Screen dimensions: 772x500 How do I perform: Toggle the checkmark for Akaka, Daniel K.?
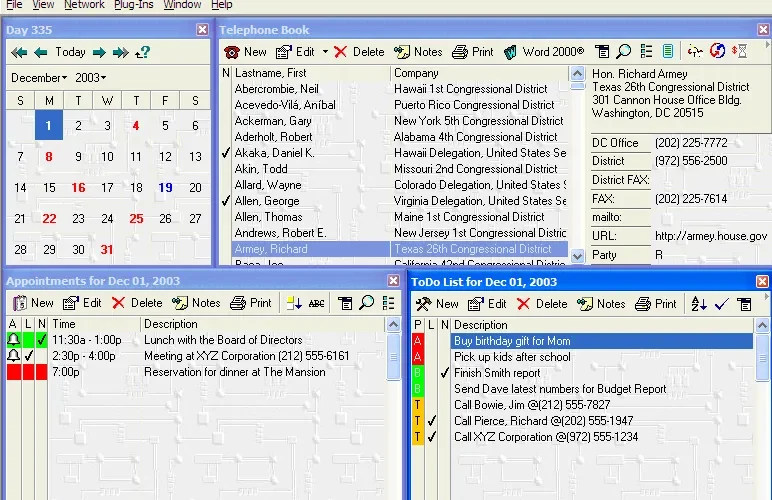pyautogui.click(x=225, y=153)
